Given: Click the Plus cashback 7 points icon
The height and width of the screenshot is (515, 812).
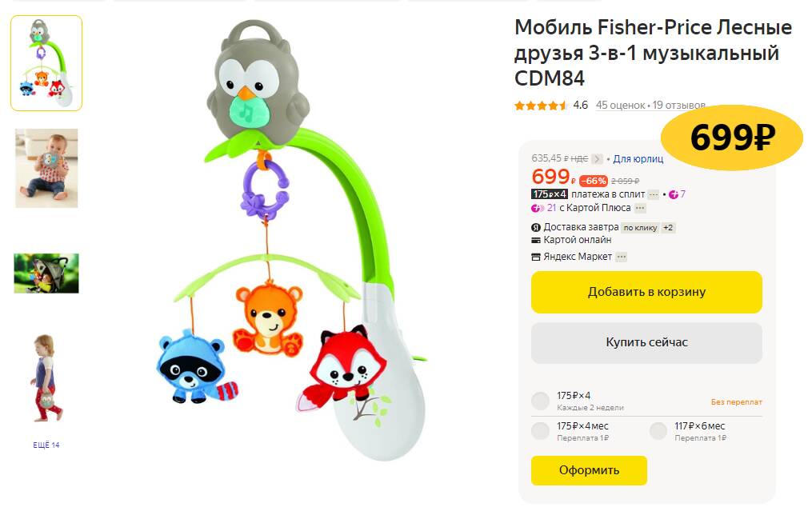Looking at the screenshot, I should tap(674, 194).
